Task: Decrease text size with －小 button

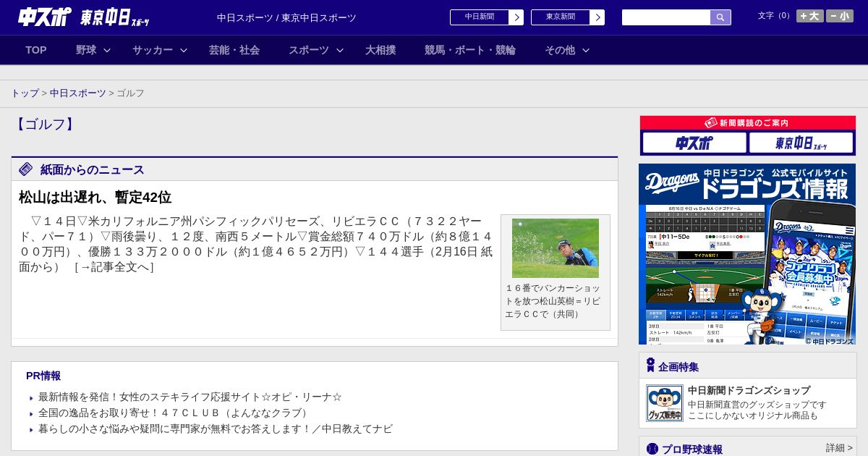Action: (x=840, y=16)
